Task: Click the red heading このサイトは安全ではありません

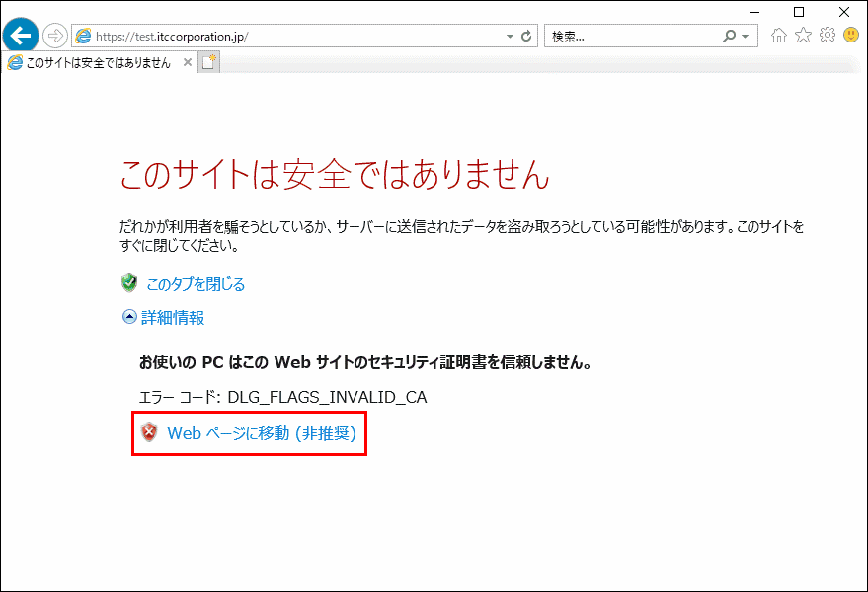Action: (335, 174)
